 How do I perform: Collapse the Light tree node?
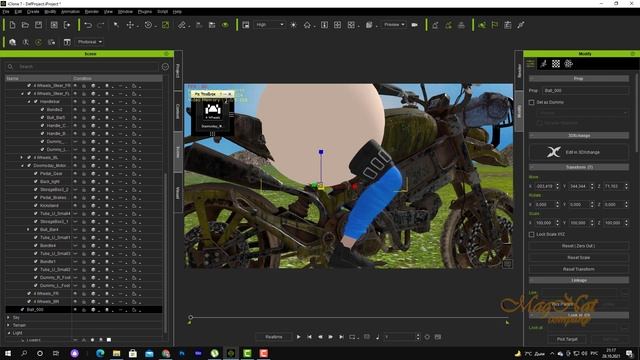click(9, 333)
